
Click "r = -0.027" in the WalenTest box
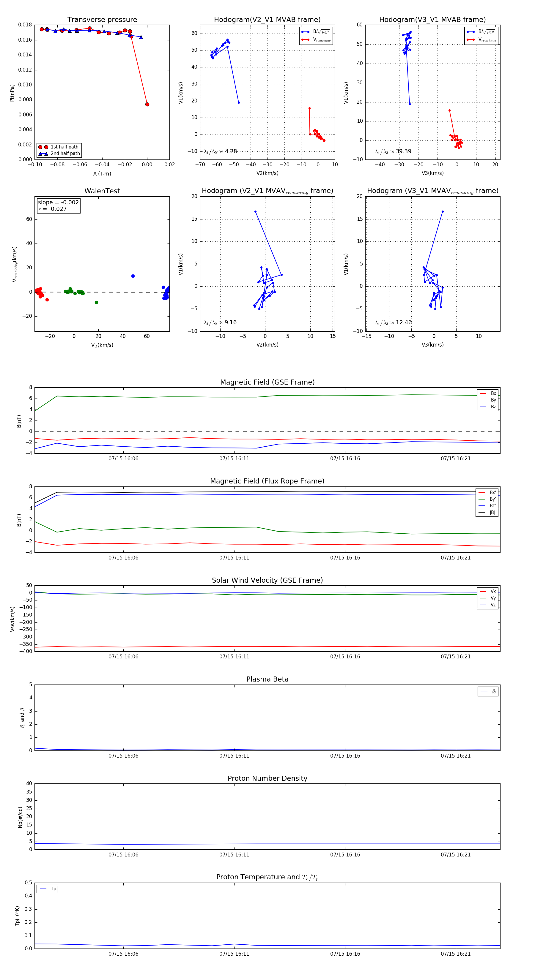coord(52,209)
